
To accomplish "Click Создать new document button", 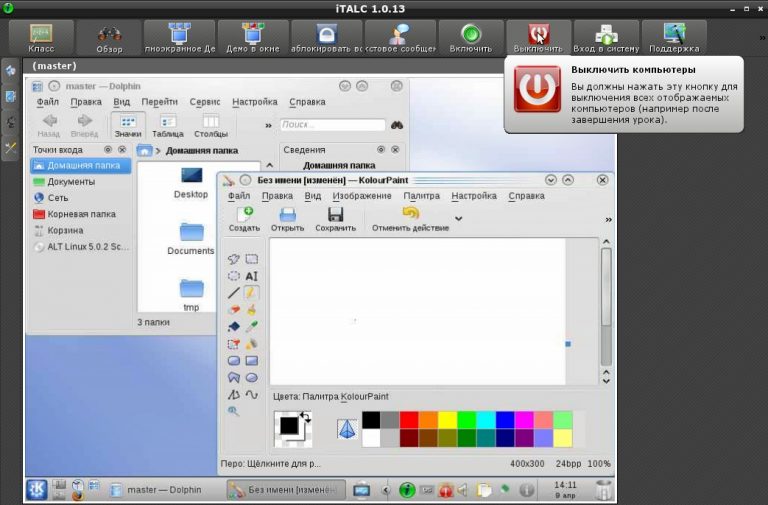I will 244,219.
